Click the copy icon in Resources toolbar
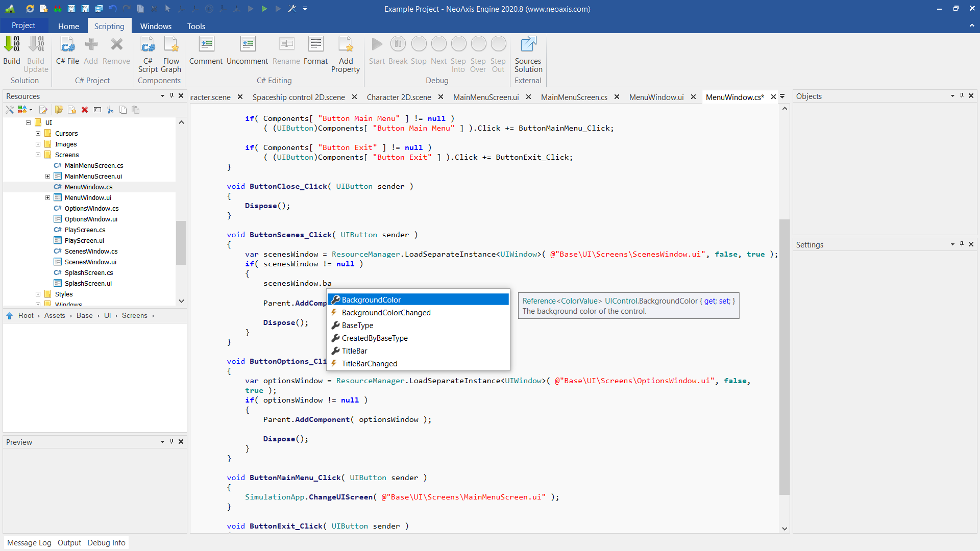 [x=123, y=110]
